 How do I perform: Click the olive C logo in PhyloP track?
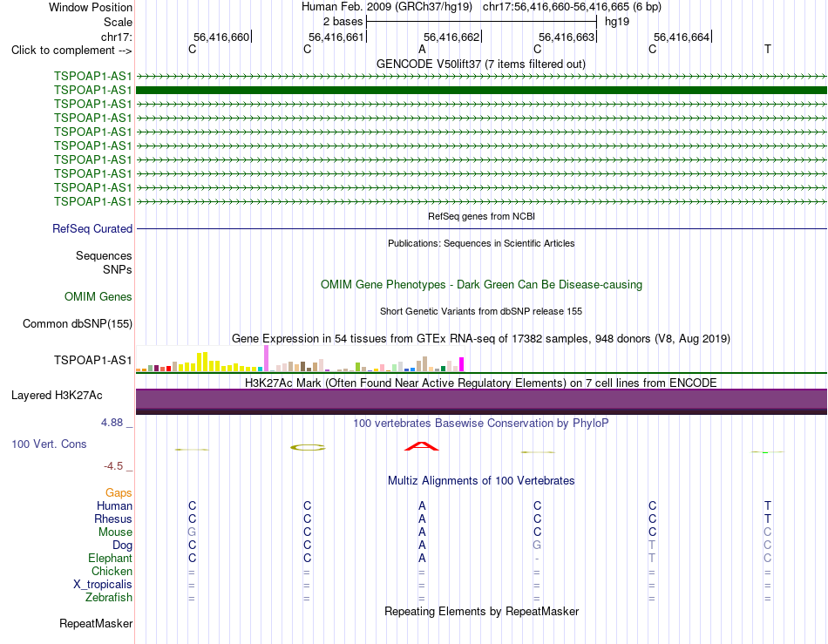(x=308, y=448)
